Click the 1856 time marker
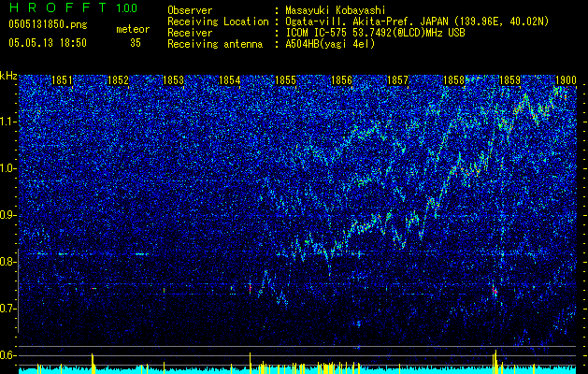 click(341, 80)
